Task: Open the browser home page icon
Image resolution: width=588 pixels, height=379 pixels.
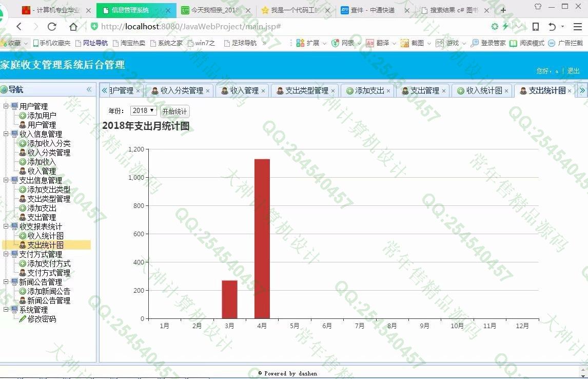Action: click(x=73, y=26)
